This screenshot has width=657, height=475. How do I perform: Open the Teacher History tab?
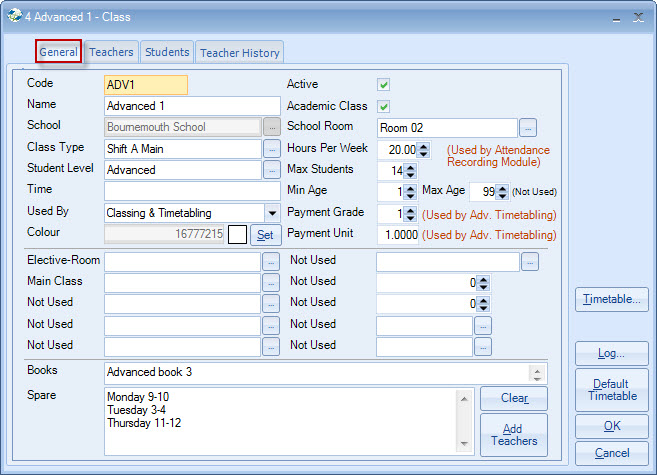coord(240,53)
